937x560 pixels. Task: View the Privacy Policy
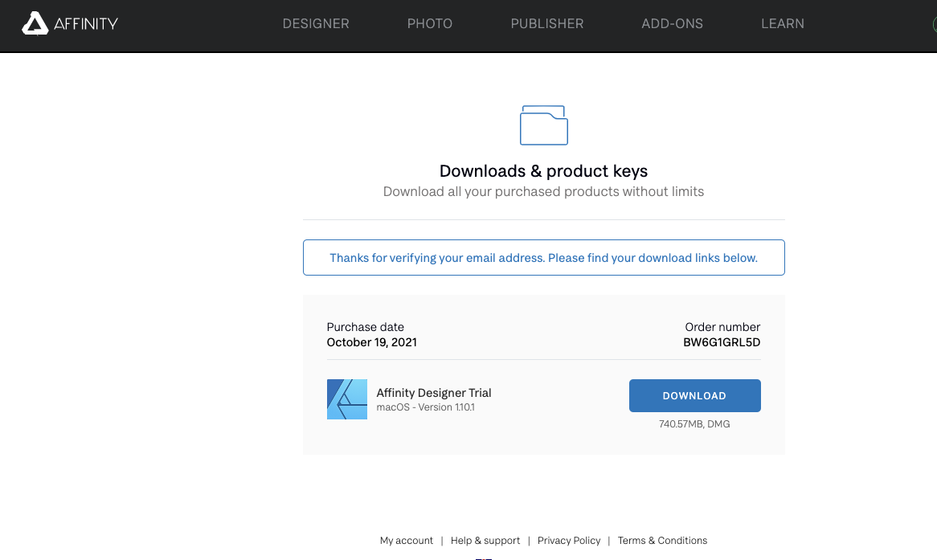click(x=568, y=540)
